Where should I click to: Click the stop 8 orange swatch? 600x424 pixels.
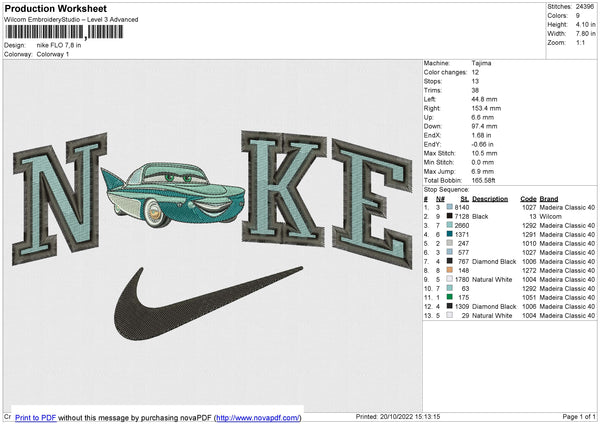click(x=449, y=270)
